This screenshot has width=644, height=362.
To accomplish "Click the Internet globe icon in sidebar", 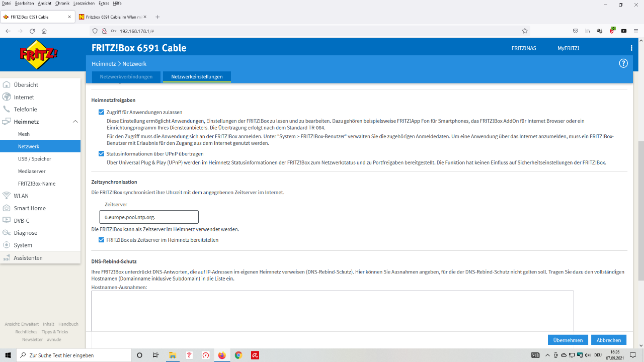I will tap(7, 97).
